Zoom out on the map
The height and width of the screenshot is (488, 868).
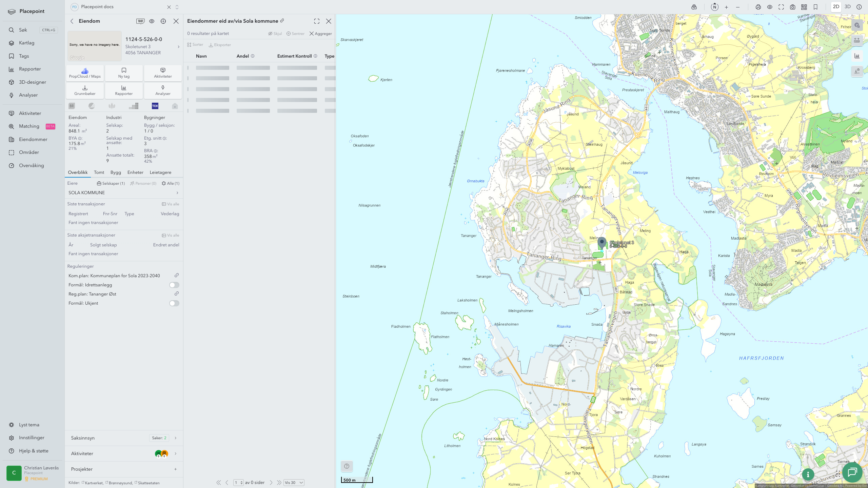738,7
